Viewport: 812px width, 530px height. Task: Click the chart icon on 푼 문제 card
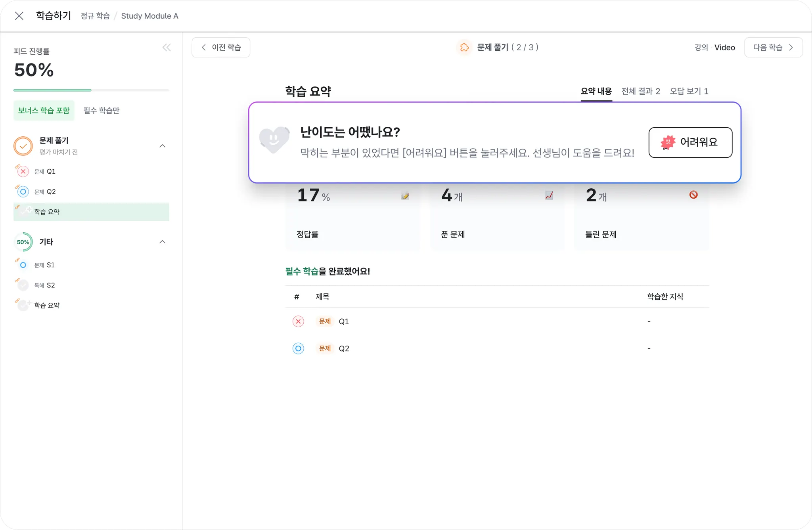coord(549,195)
